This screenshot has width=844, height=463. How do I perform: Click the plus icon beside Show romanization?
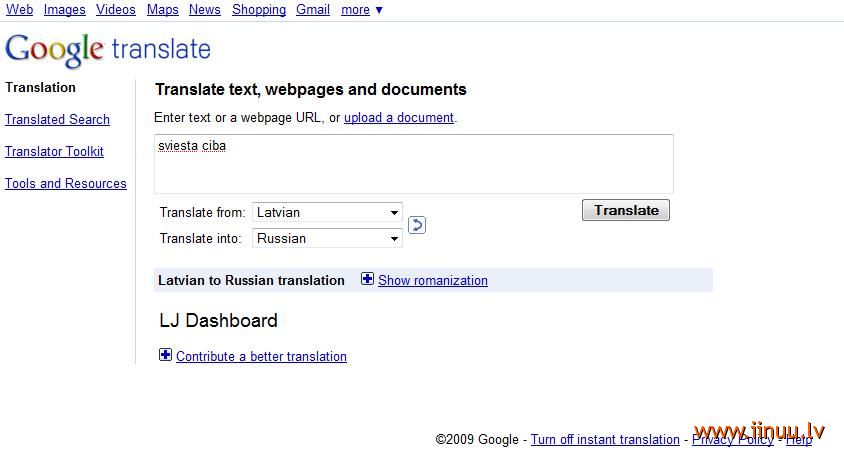[367, 279]
